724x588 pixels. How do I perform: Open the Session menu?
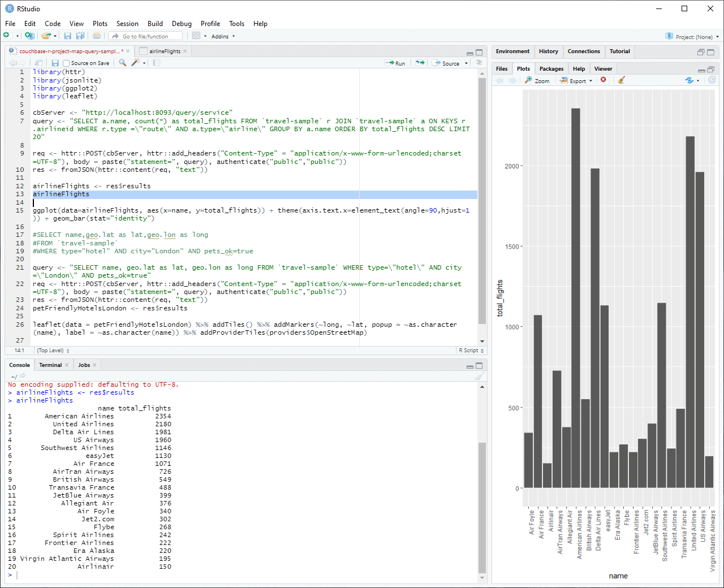tap(127, 24)
